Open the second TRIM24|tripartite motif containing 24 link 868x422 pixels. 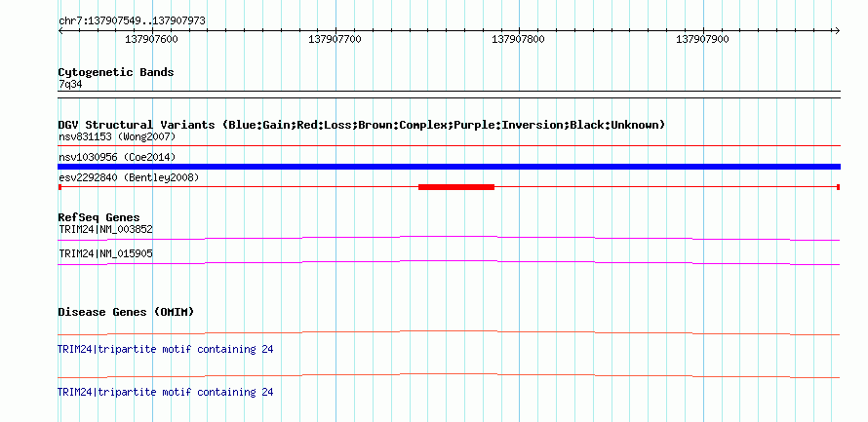[x=166, y=392]
